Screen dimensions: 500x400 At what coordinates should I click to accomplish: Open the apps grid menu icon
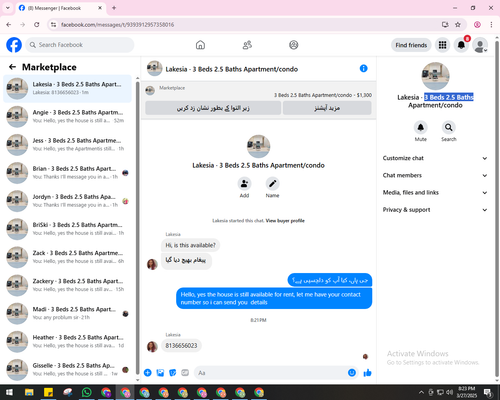(x=442, y=45)
